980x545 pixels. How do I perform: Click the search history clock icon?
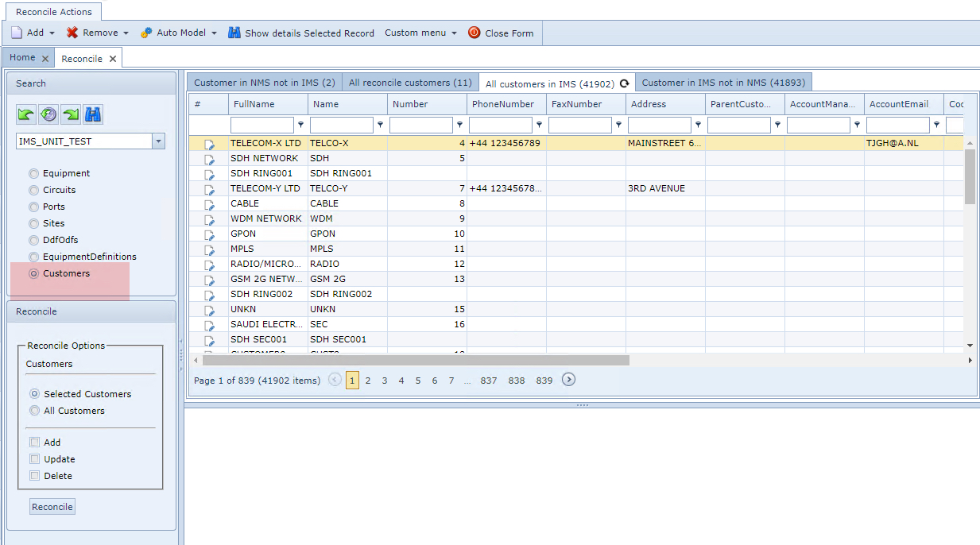point(49,115)
